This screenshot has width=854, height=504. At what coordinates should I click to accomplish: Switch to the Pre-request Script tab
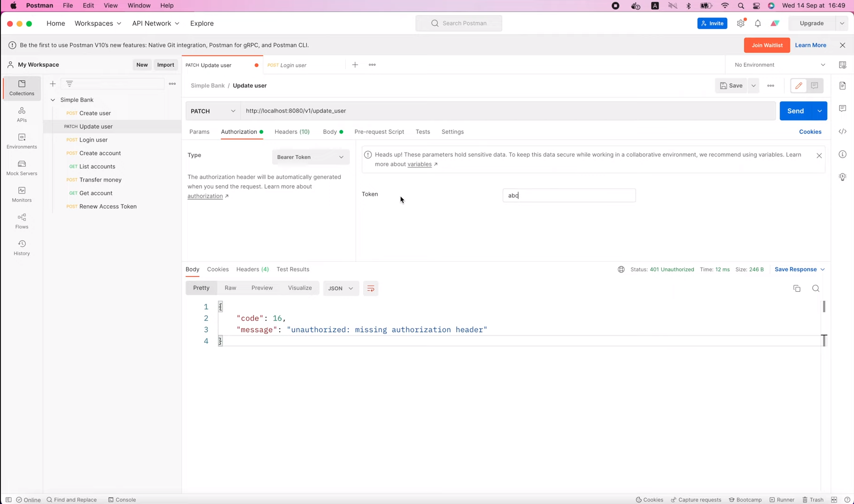(379, 132)
